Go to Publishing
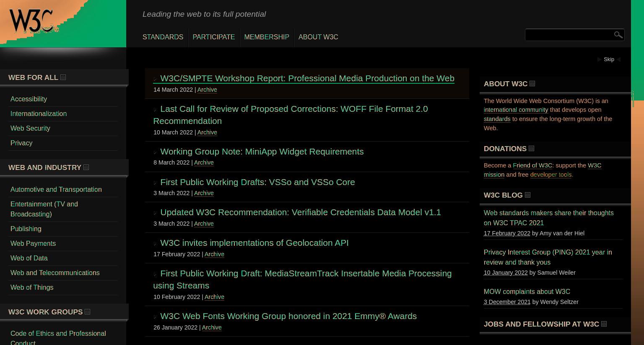Image resolution: width=644 pixels, height=345 pixels. pos(26,229)
